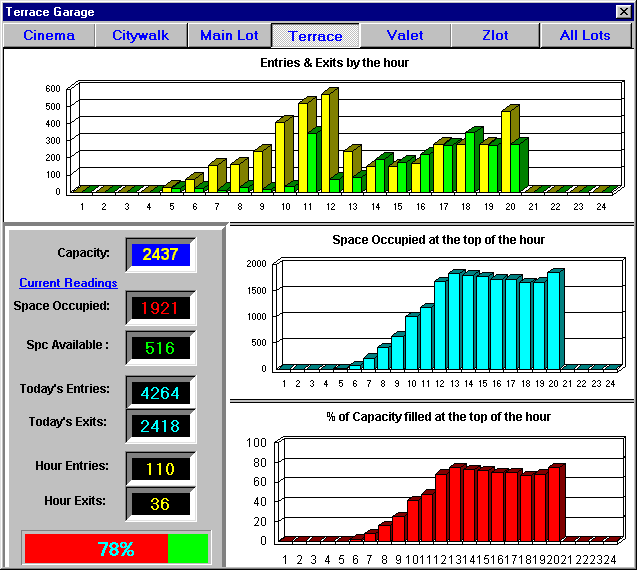The height and width of the screenshot is (570, 637).
Task: Click the Terrace Garage title bar text
Action: (50, 12)
